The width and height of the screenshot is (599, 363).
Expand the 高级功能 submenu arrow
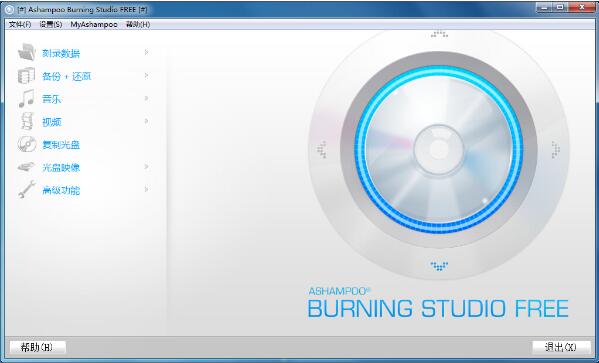146,189
